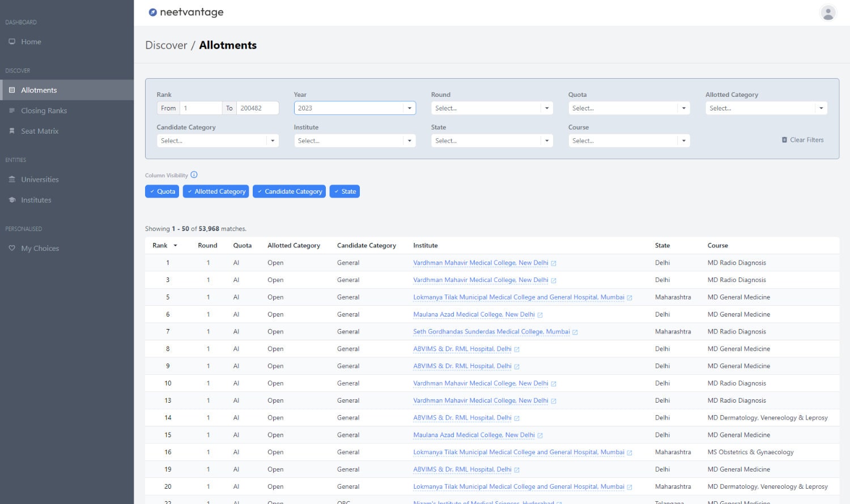Sort table by Rank column header
Image resolution: width=850 pixels, height=504 pixels.
pyautogui.click(x=160, y=245)
